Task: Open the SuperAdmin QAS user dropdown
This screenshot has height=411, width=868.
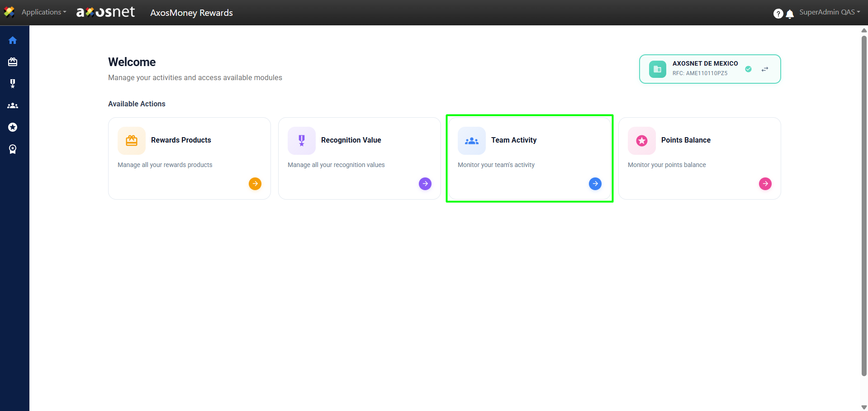Action: pos(829,12)
